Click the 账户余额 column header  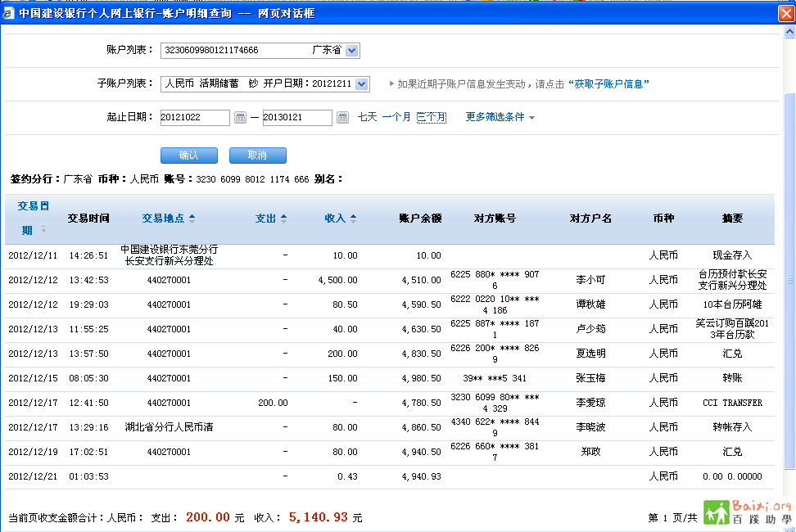pyautogui.click(x=420, y=219)
